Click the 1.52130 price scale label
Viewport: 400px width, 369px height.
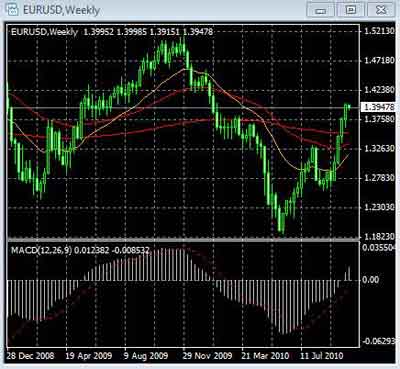[x=379, y=31]
